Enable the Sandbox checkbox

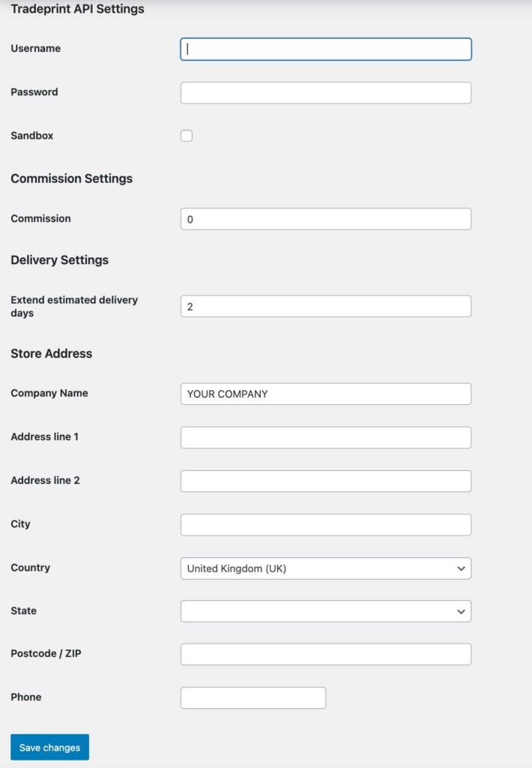click(x=186, y=136)
